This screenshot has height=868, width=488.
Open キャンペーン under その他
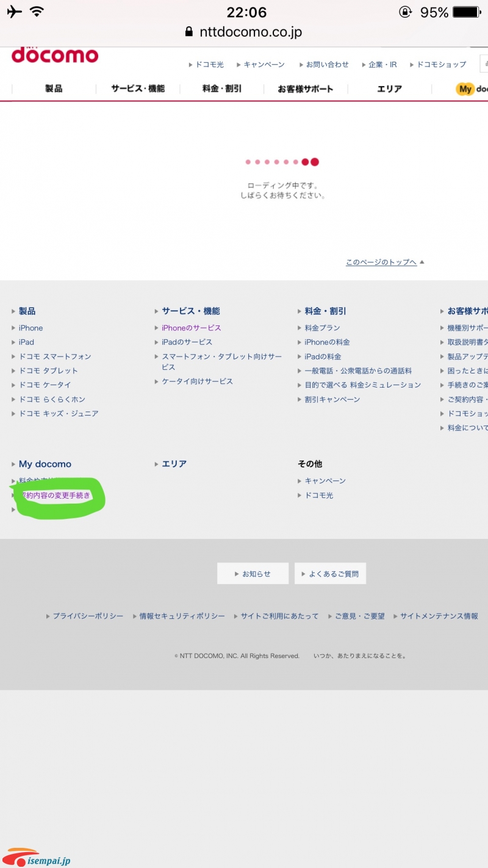click(325, 481)
